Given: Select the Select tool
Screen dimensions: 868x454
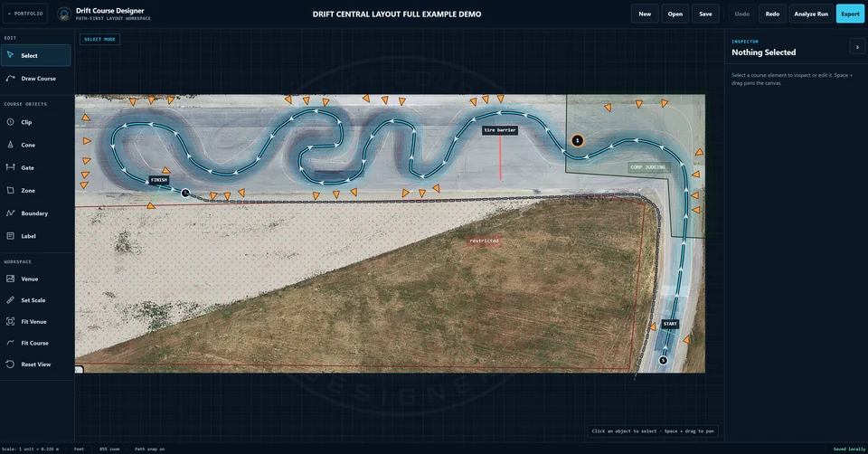Looking at the screenshot, I should click(x=36, y=55).
